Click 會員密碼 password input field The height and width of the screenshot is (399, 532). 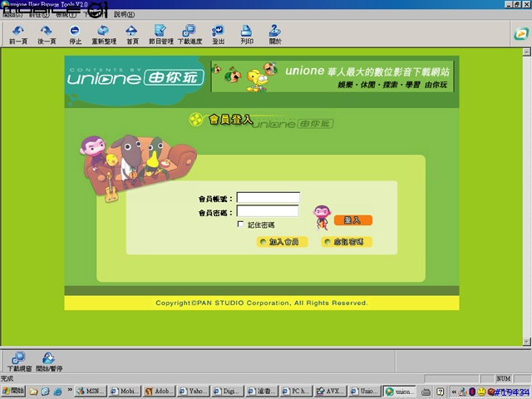point(268,211)
